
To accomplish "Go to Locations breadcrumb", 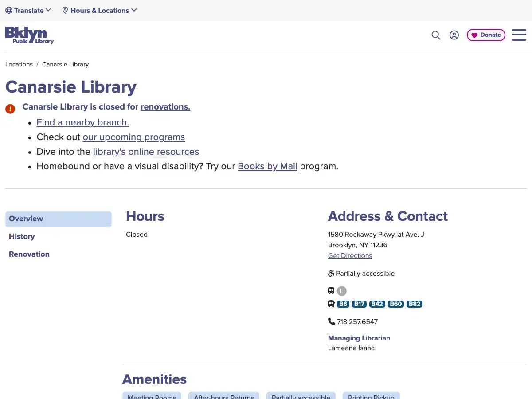I will pyautogui.click(x=19, y=64).
